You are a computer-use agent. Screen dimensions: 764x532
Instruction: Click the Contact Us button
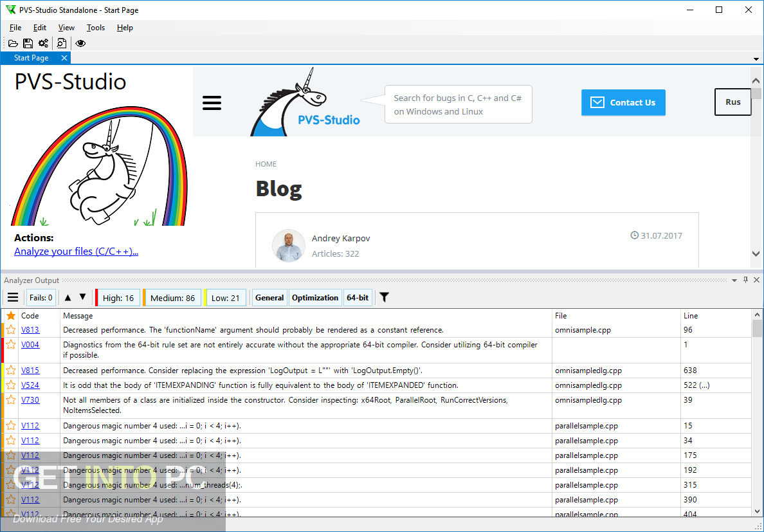[623, 102]
